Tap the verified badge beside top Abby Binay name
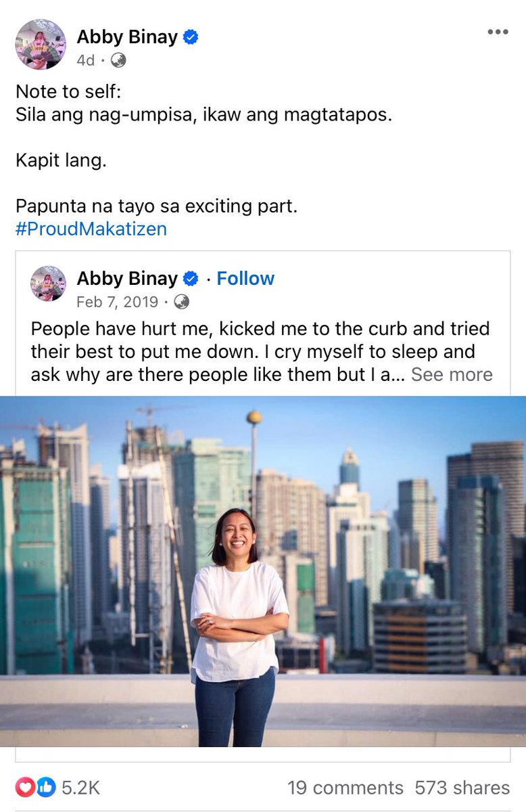This screenshot has height=812, width=526. point(191,37)
